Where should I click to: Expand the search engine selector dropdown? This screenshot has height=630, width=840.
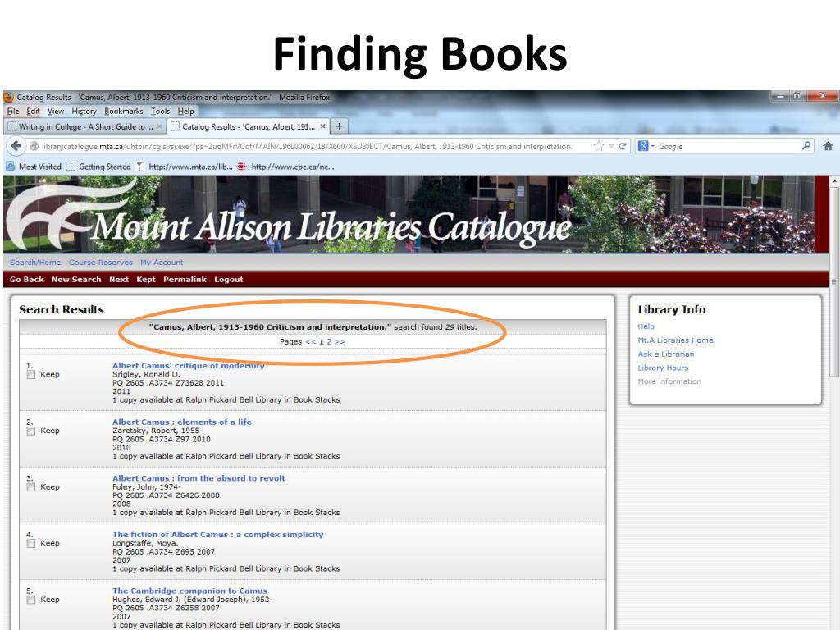[x=652, y=146]
